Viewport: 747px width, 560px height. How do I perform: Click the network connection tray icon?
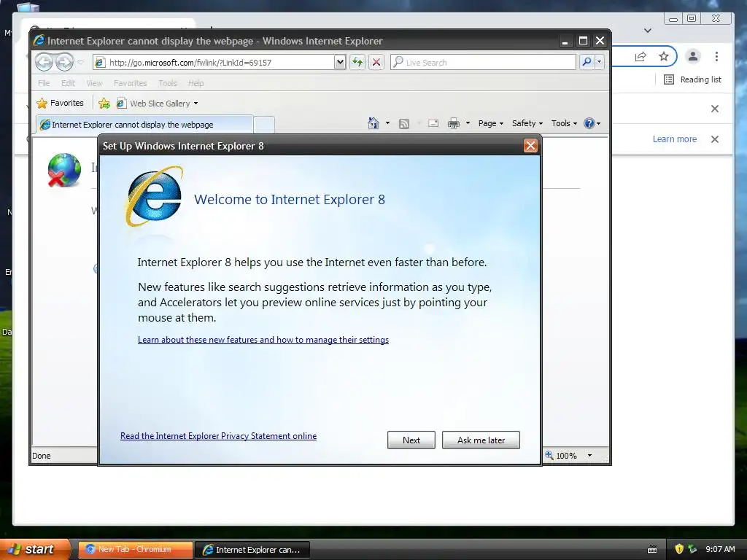pos(692,549)
